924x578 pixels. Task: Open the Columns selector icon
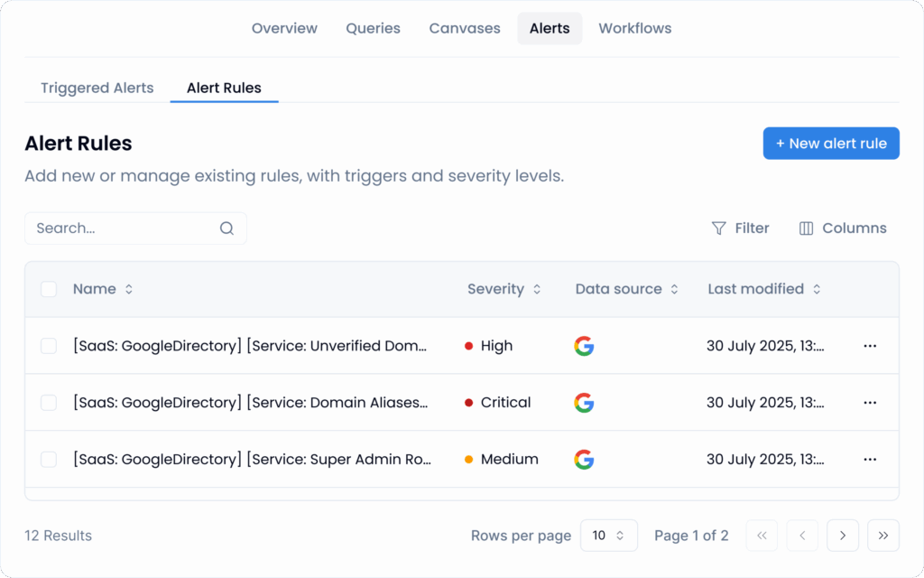[x=805, y=228]
